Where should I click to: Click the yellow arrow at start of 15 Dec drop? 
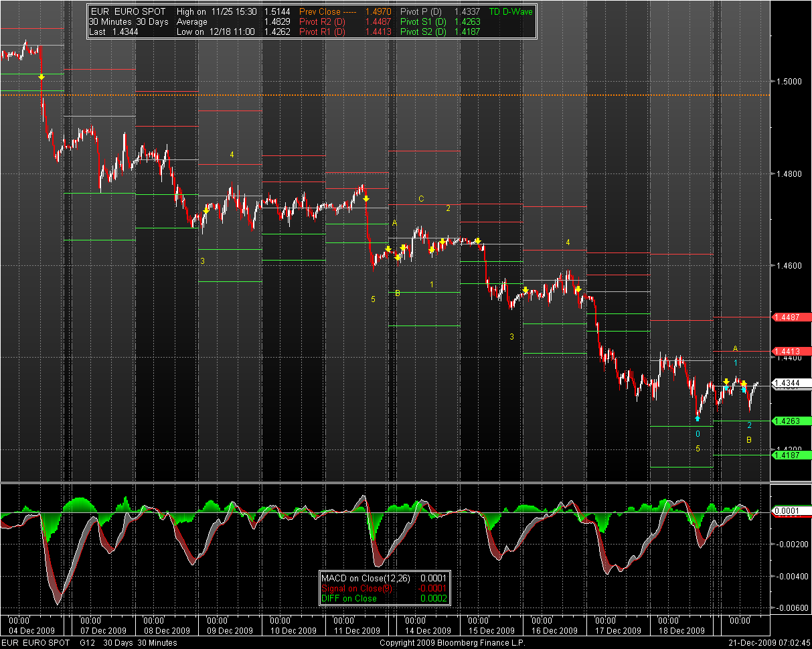click(x=478, y=240)
